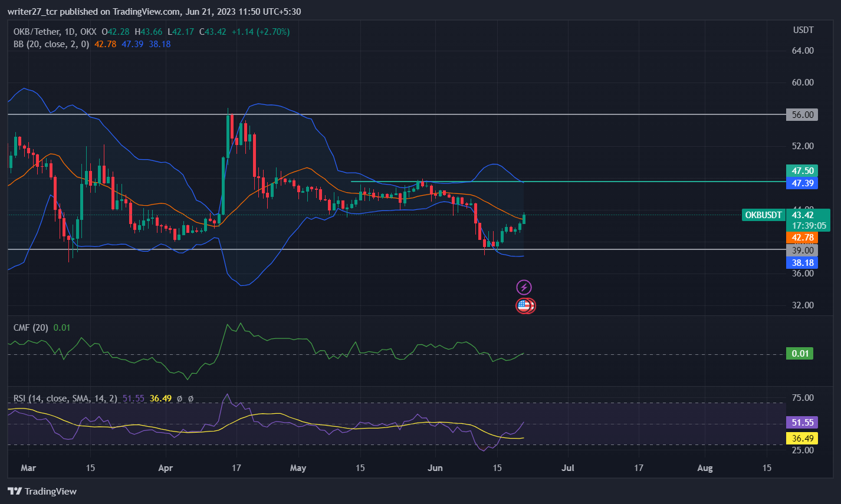
Task: Click the publisher header text writer27_tcr
Action: 33,12
